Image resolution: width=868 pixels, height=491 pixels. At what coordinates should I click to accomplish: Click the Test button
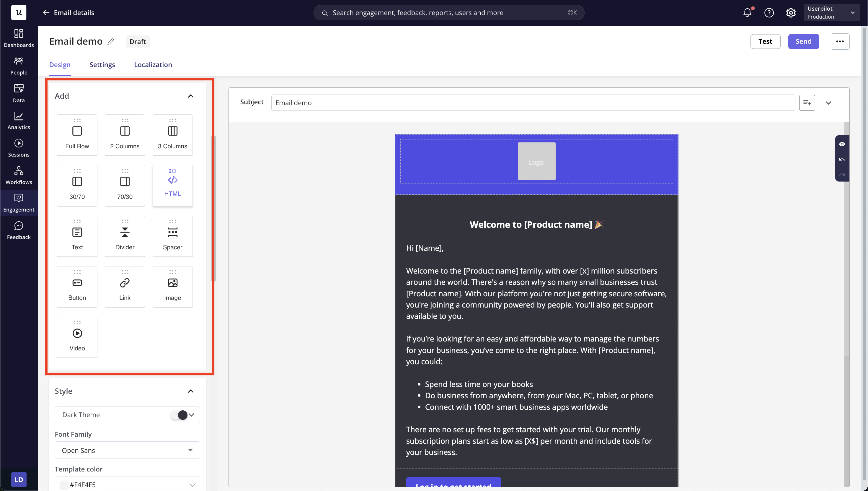coord(765,41)
